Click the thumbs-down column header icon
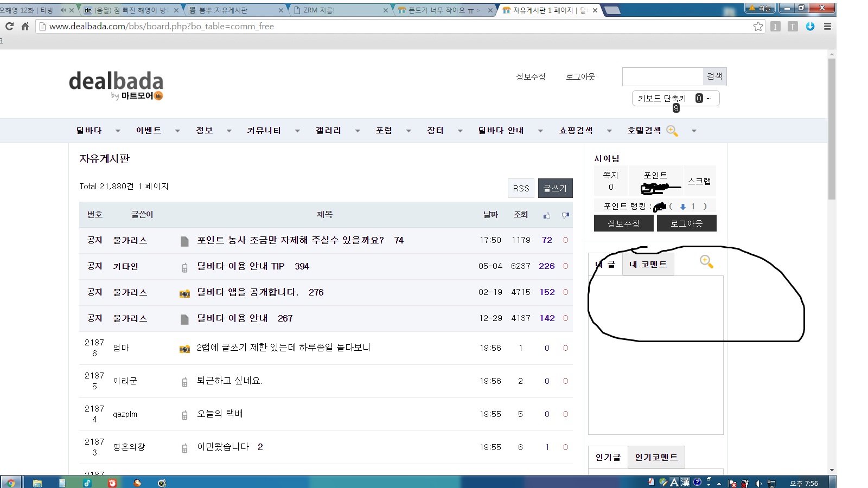Screen dimensions: 868x488 [x=565, y=215]
